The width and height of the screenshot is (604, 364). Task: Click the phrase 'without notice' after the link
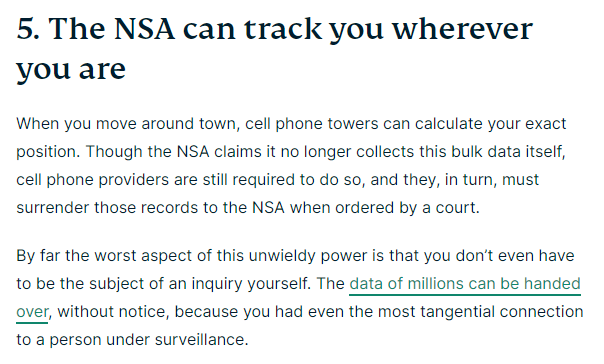pos(111,312)
